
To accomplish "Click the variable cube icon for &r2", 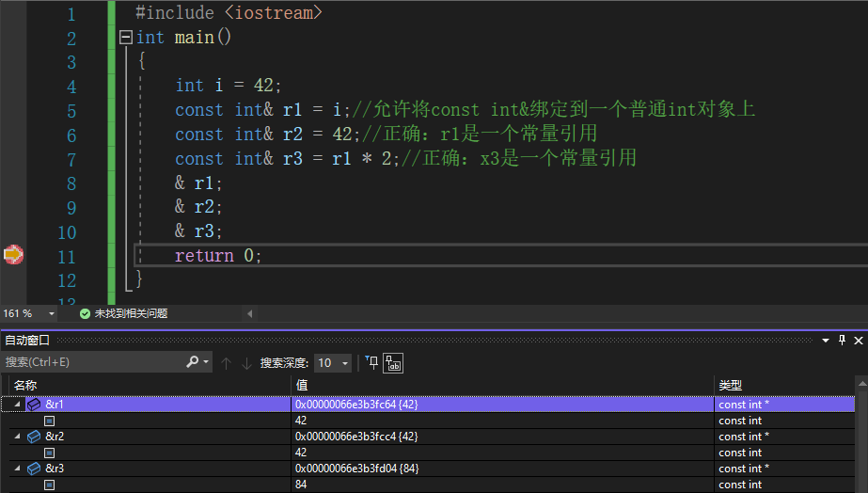I will [34, 437].
